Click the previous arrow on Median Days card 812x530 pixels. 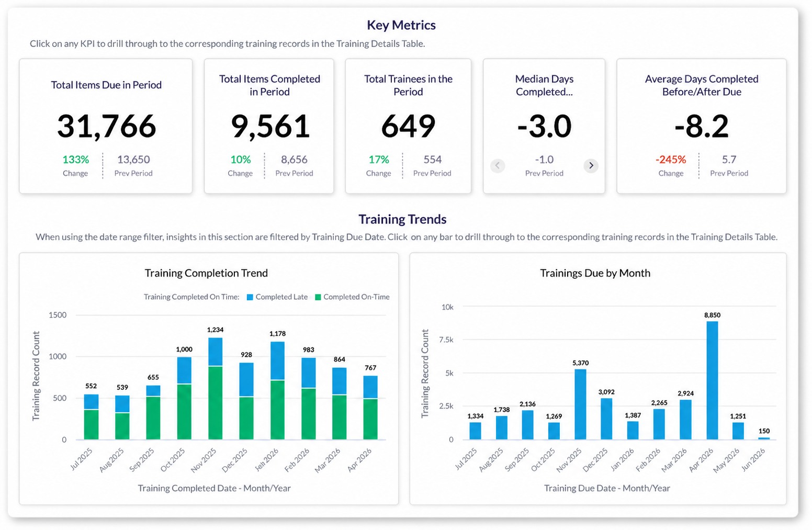tap(498, 165)
